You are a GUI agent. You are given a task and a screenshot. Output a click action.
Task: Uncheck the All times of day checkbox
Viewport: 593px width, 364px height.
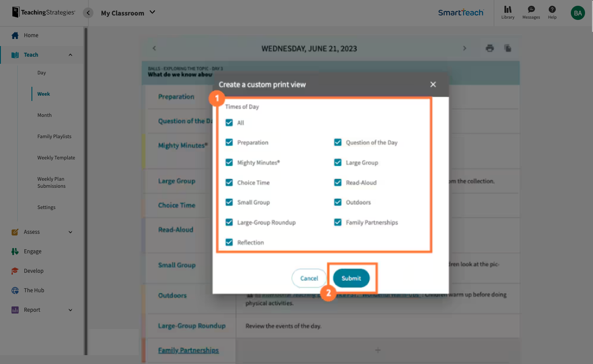(x=229, y=123)
